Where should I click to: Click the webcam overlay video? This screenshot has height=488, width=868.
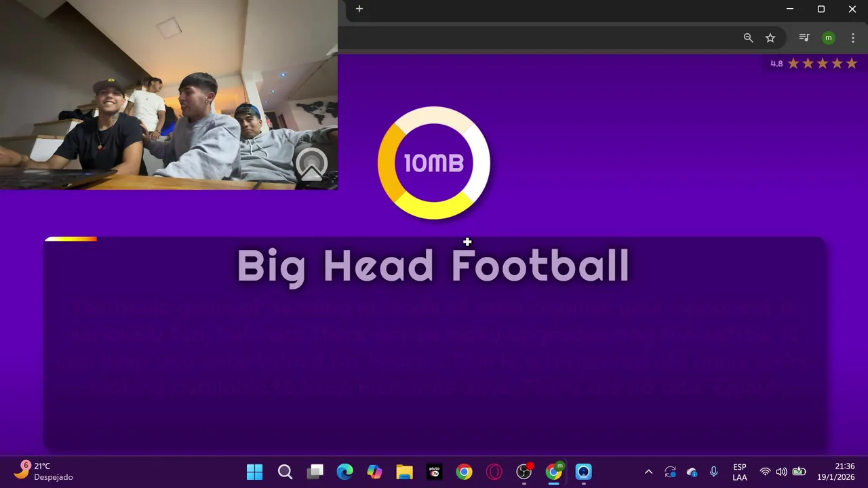[x=169, y=95]
